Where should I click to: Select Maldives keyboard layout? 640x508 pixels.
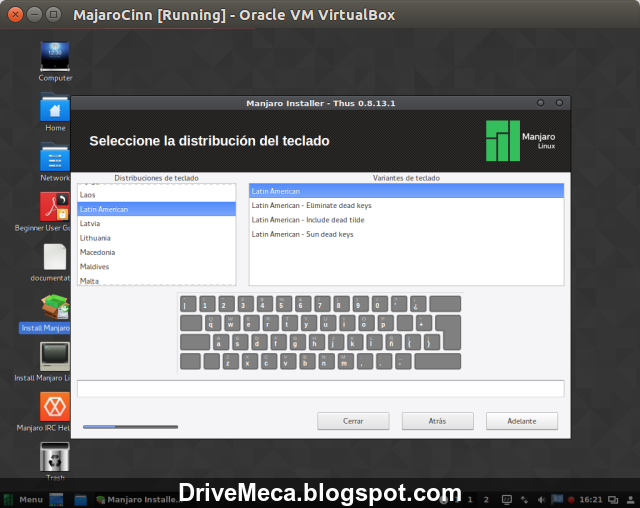point(156,266)
